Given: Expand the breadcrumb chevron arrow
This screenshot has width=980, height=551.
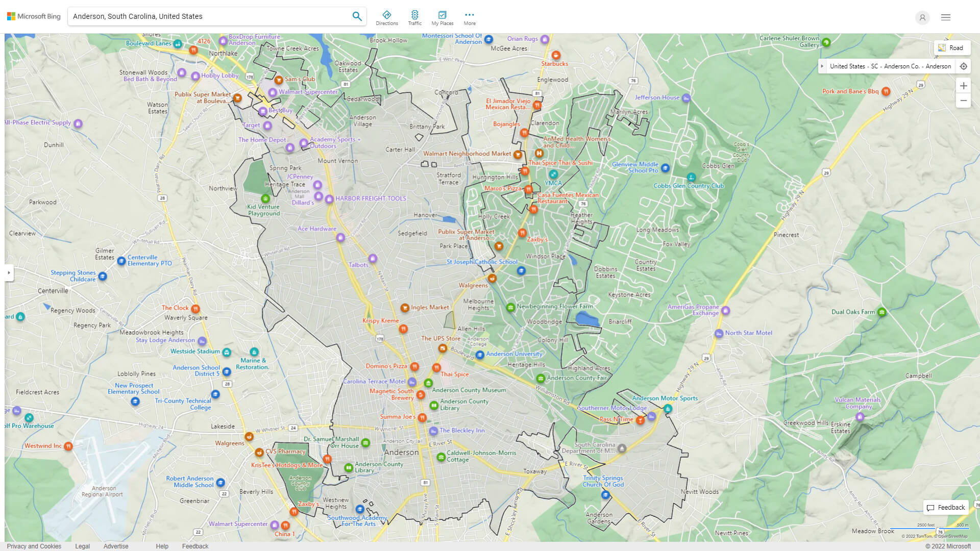Looking at the screenshot, I should click(822, 66).
